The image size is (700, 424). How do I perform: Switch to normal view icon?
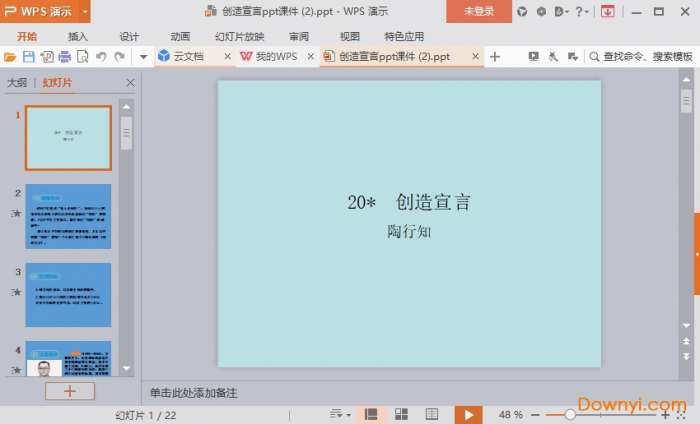371,415
